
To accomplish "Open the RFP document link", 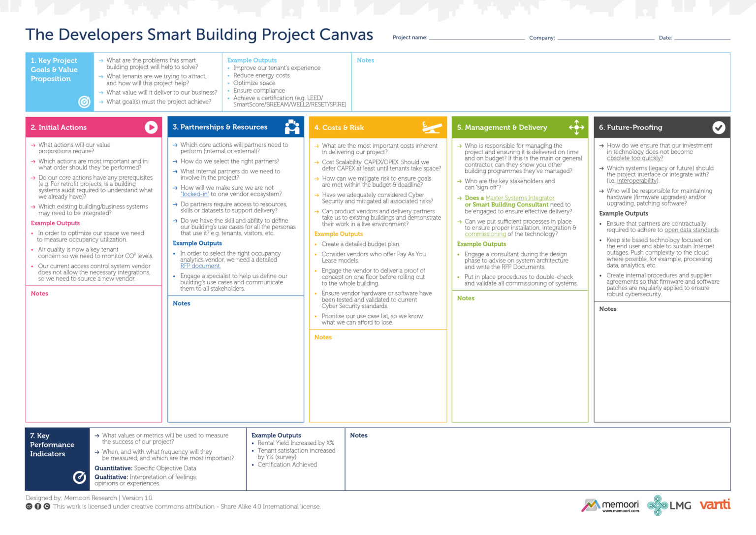I will [x=200, y=266].
